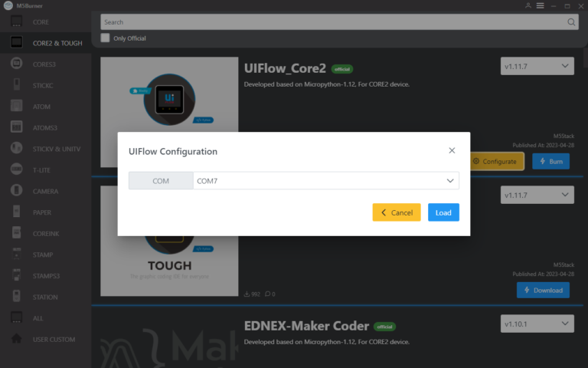Close the UIFlow Configuration dialog with X
Screen dimensions: 588x368
point(452,151)
